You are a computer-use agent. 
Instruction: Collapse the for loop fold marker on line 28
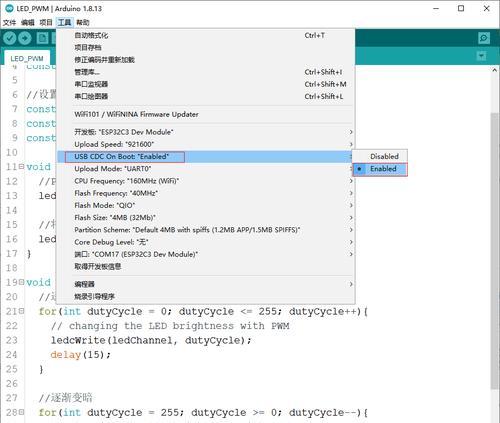(21, 412)
